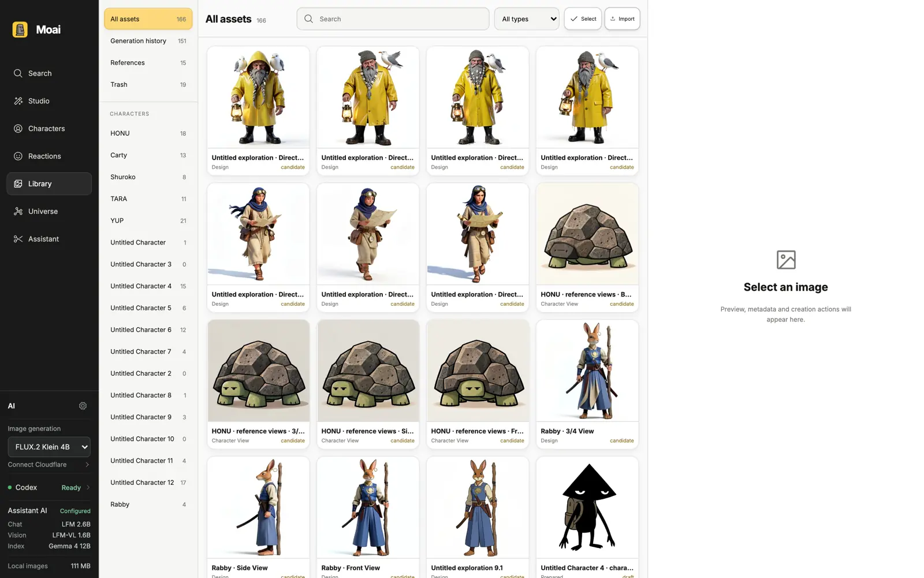This screenshot has width=924, height=578.
Task: Open the Rabby · Side View thumbnail
Action: [258, 507]
